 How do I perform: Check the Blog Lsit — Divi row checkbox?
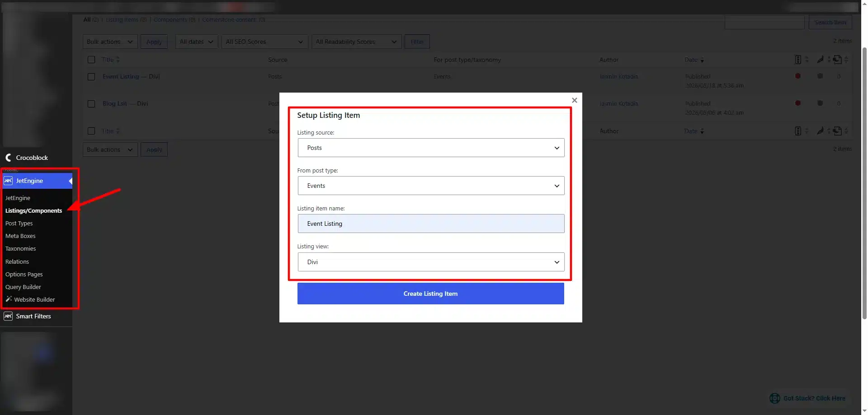pyautogui.click(x=91, y=104)
